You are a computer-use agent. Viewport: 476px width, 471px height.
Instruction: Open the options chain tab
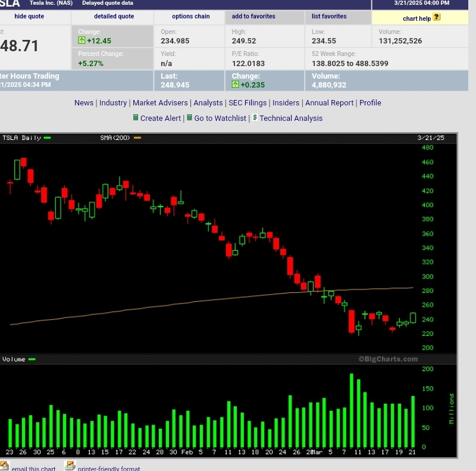point(190,17)
